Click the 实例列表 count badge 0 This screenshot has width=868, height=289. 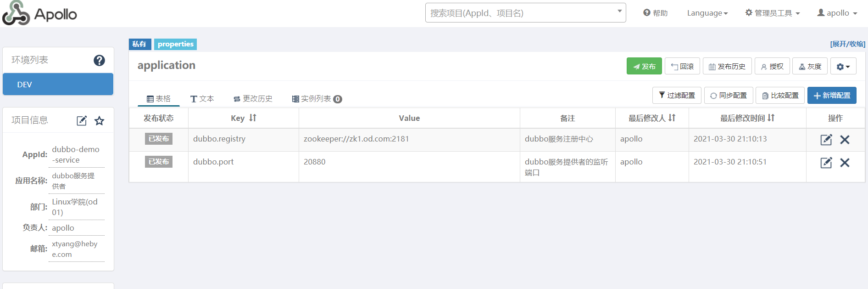tap(338, 99)
